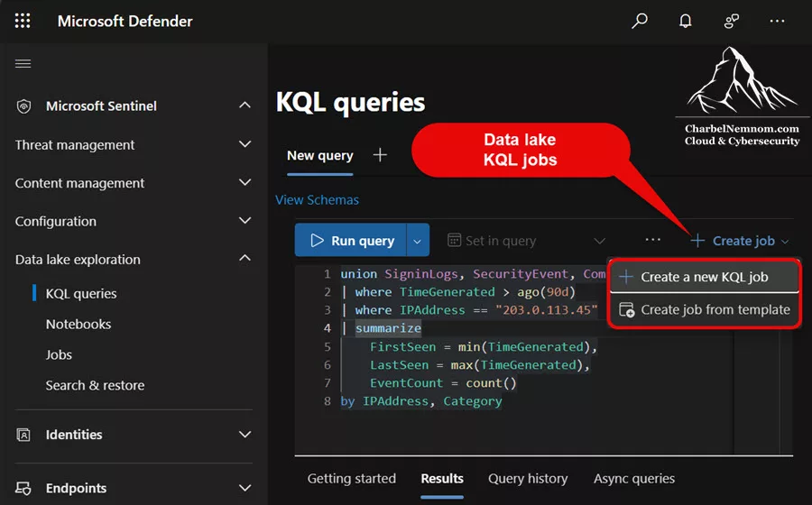The width and height of the screenshot is (812, 505).
Task: Collapse the Data lake exploration section
Action: (x=245, y=258)
